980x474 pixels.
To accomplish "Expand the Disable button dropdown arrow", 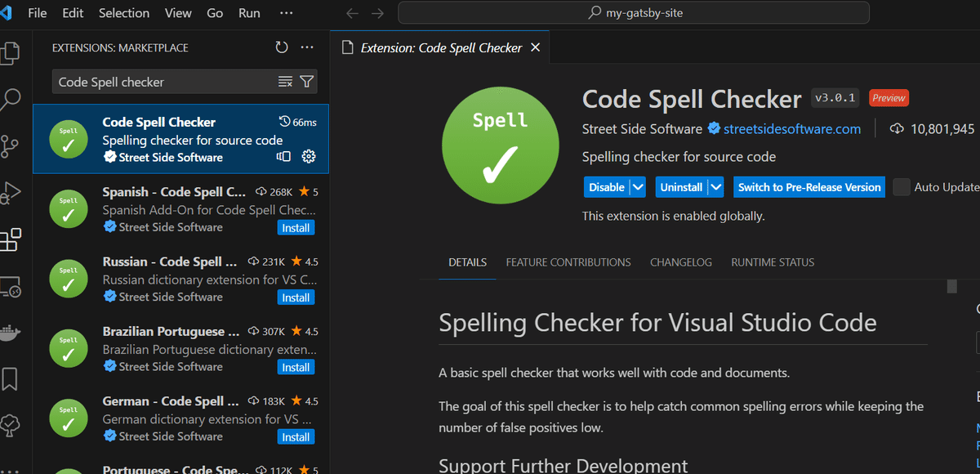I will click(639, 187).
